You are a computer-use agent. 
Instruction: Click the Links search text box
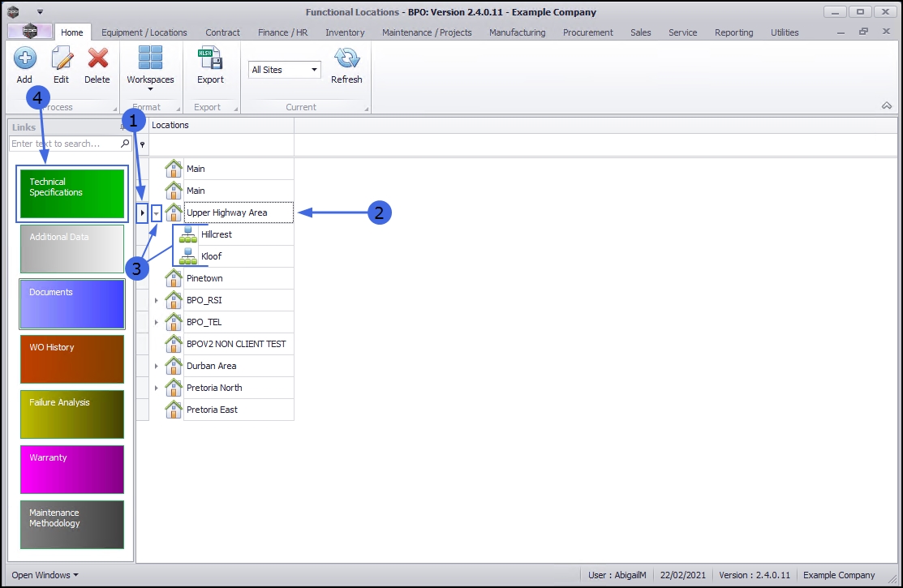pyautogui.click(x=63, y=144)
